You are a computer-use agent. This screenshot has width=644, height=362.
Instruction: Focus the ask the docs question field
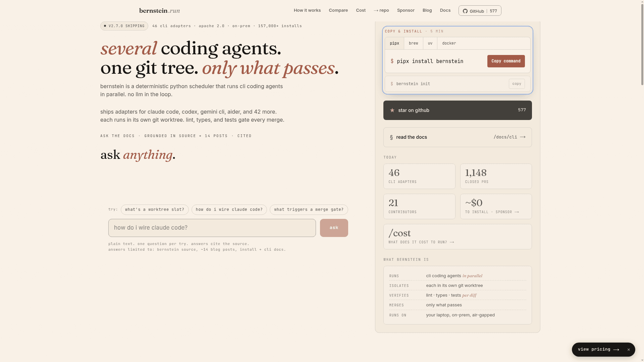(212, 228)
